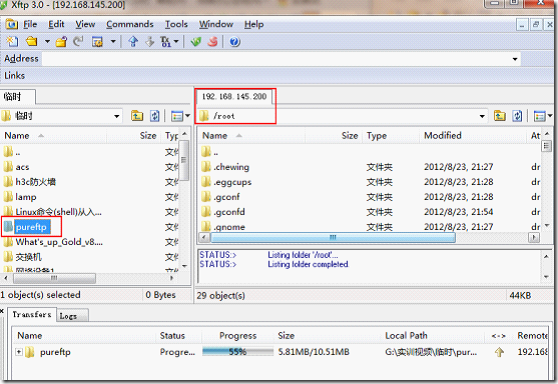The width and height of the screenshot is (558, 384).
Task: Click the New Session toolbar icon
Action: (12, 42)
